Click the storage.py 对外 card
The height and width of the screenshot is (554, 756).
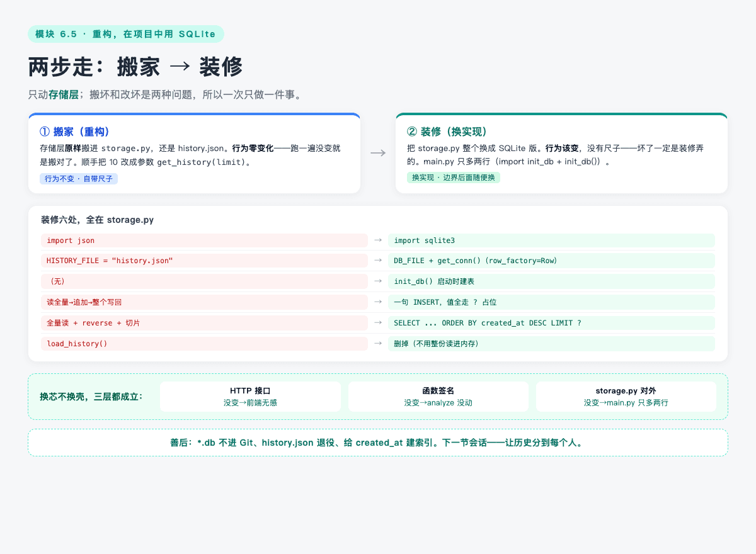[626, 397]
